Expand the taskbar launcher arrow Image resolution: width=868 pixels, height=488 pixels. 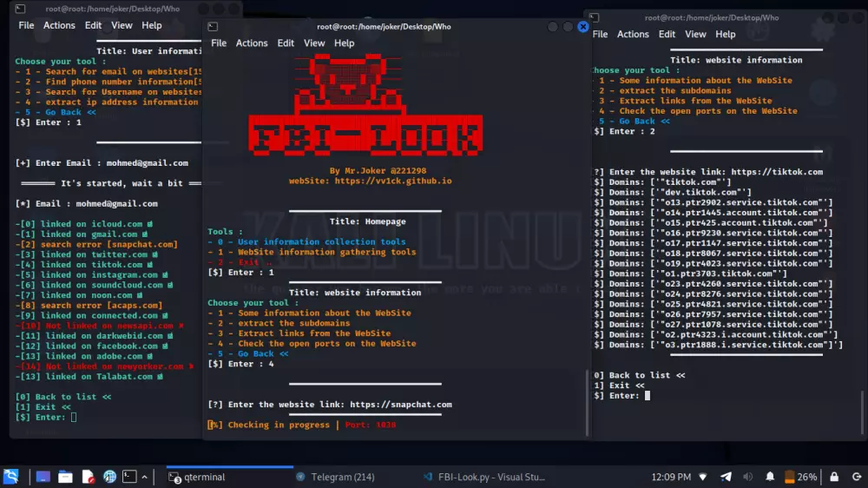click(144, 477)
